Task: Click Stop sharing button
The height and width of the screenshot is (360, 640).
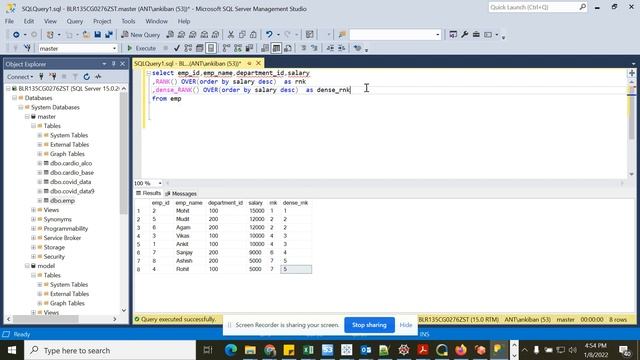Action: pos(369,325)
